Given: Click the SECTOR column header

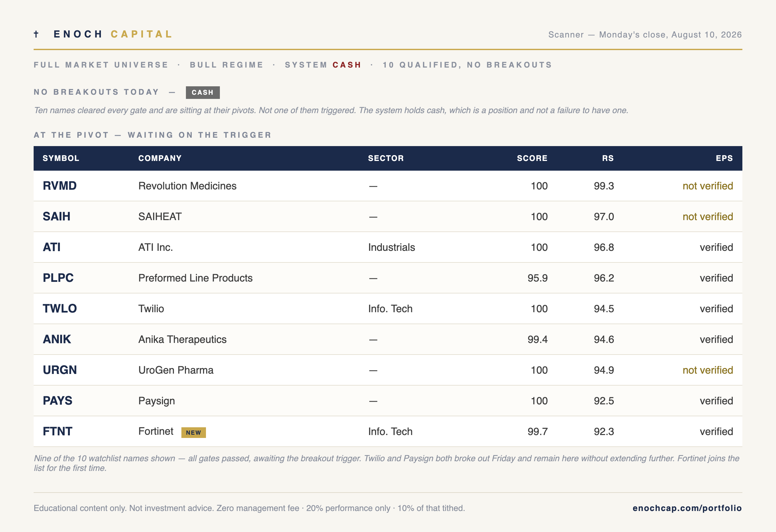Looking at the screenshot, I should point(386,158).
